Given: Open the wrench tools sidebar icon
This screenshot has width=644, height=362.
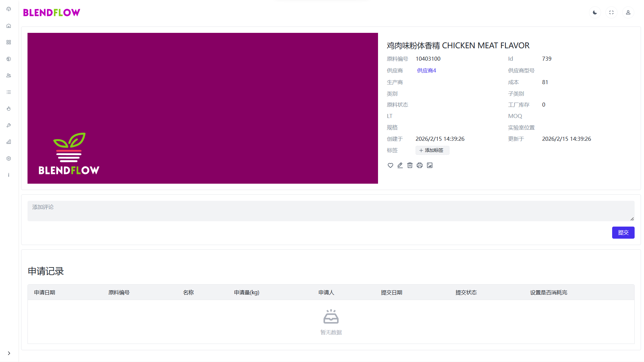Looking at the screenshot, I should coord(9,125).
